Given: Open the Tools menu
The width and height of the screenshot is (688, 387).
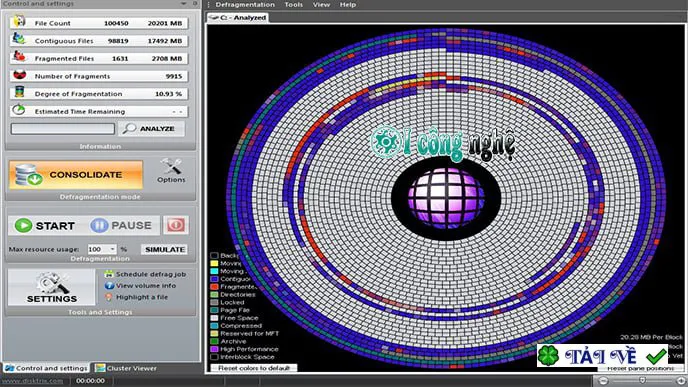Looking at the screenshot, I should [x=294, y=4].
